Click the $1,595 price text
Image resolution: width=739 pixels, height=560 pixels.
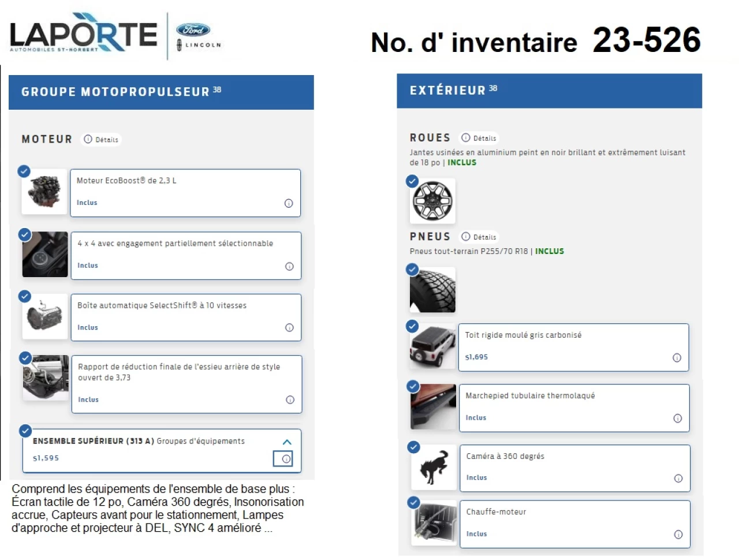(x=46, y=458)
